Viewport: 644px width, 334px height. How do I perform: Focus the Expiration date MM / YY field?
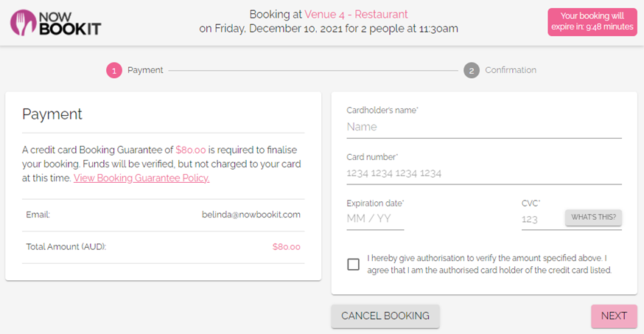(x=375, y=219)
